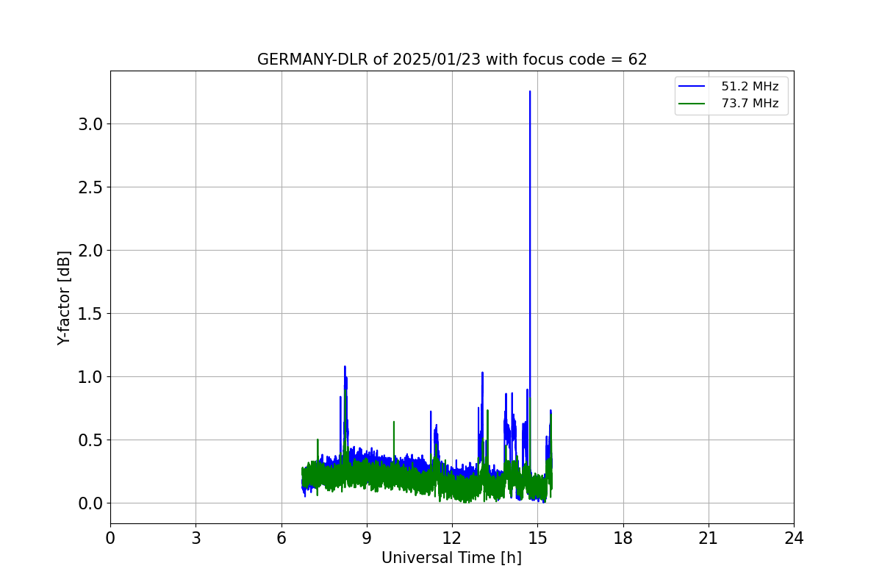Click the tallest blue spike peak above 3.0 dB
882x588 pixels.
click(530, 92)
